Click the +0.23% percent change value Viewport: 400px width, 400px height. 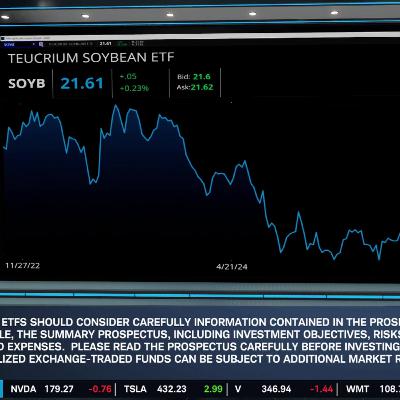point(134,88)
